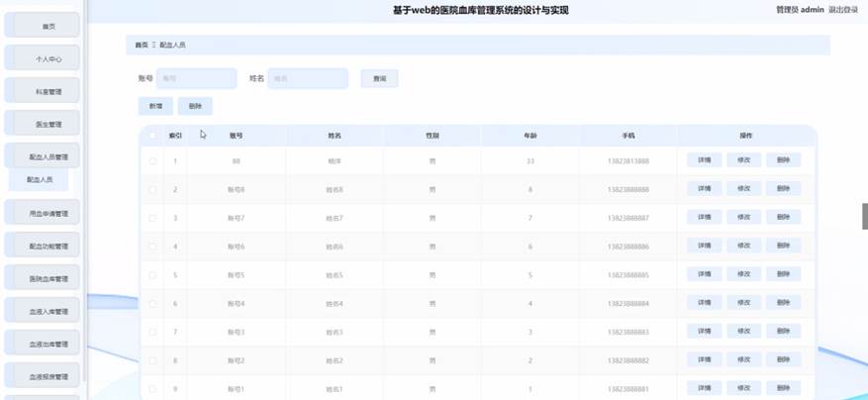Click 删除 for the 账号3 row
The image size is (868, 400).
click(783, 331)
